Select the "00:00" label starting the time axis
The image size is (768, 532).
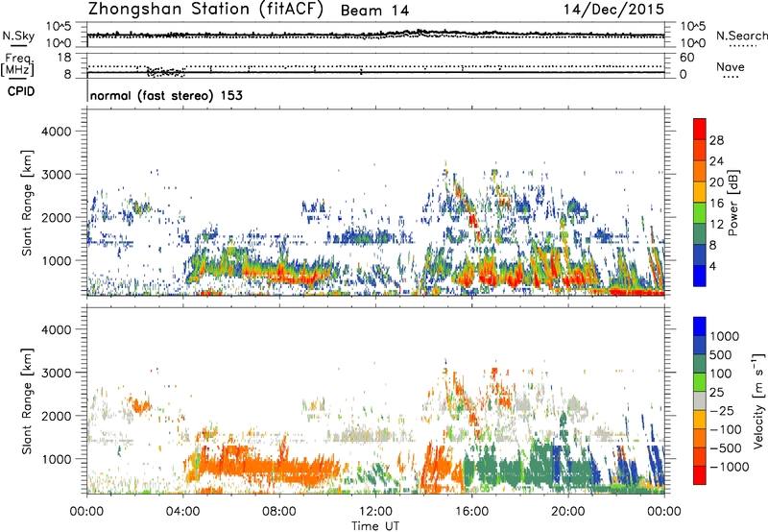[87, 512]
